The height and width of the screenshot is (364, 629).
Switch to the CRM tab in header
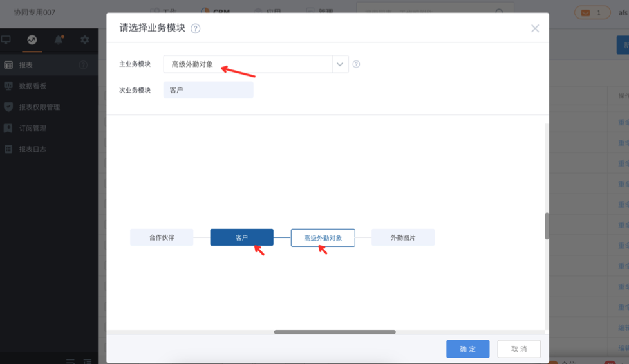point(216,11)
